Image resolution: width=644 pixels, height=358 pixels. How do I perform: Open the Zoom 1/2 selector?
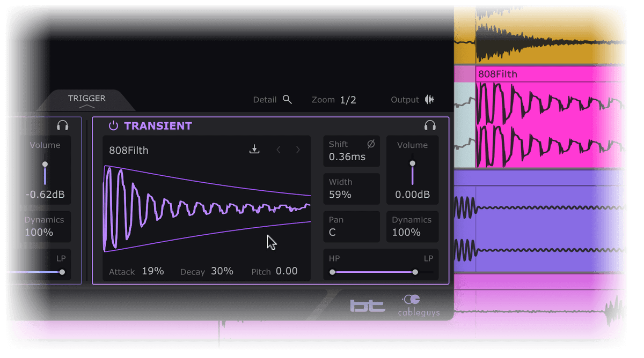point(348,100)
